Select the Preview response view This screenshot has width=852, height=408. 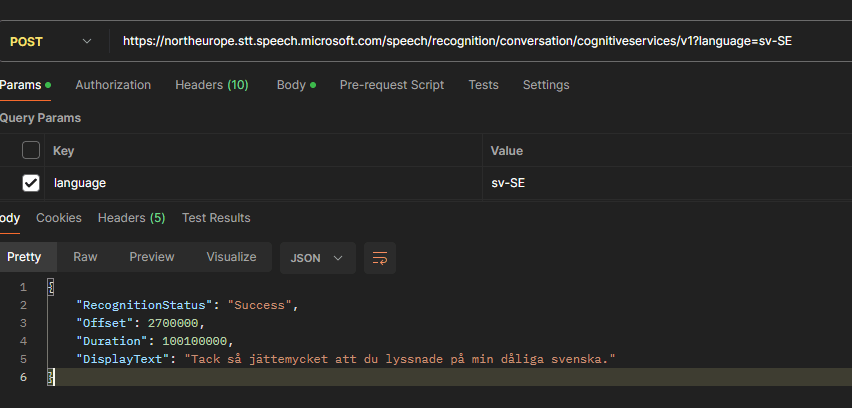(151, 257)
